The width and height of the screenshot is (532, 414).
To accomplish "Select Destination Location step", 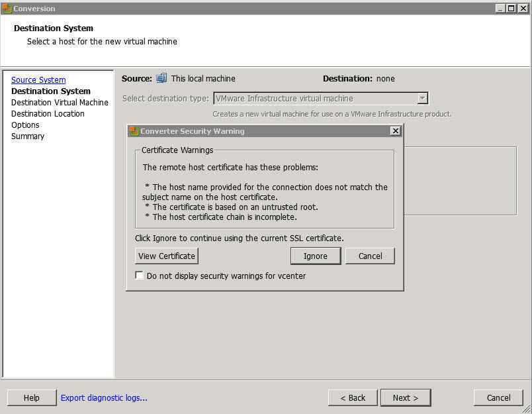I will tap(48, 114).
